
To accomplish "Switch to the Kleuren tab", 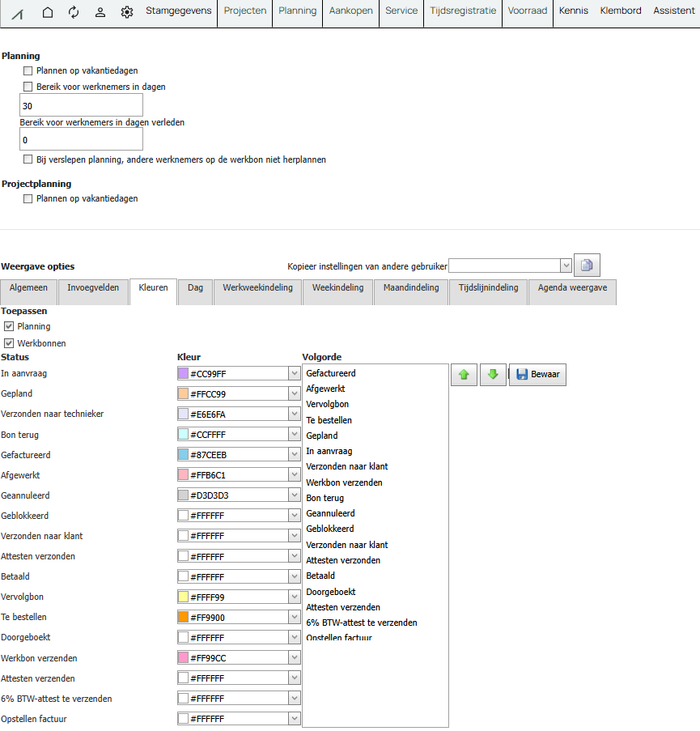I will pyautogui.click(x=153, y=292).
